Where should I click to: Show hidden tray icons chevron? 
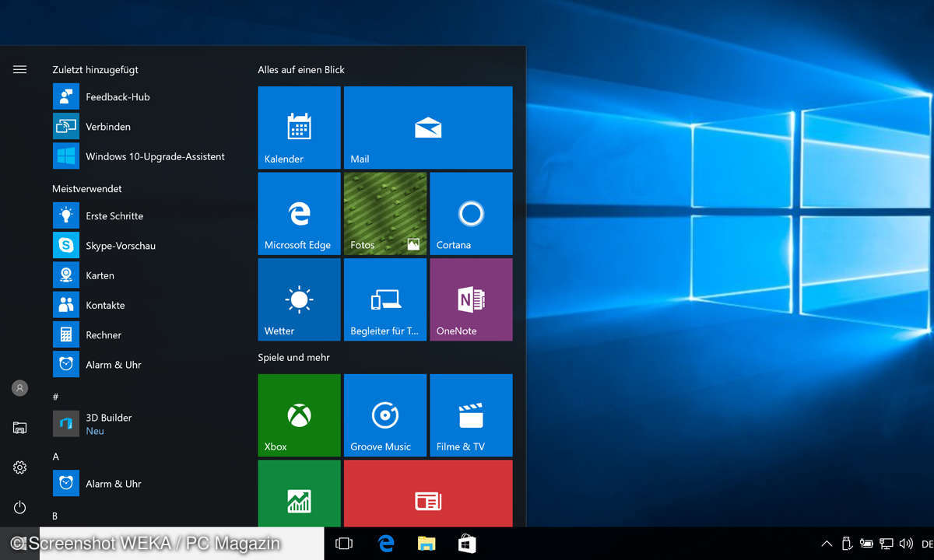[827, 544]
